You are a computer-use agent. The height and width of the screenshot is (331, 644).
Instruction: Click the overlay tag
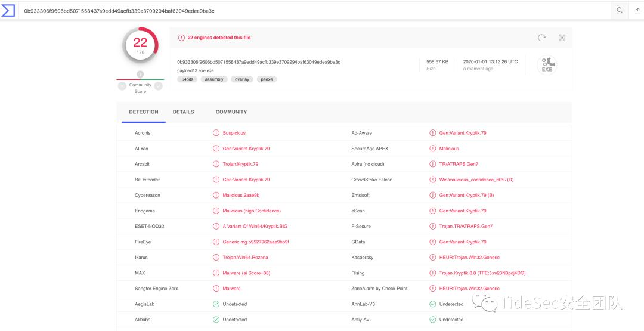pyautogui.click(x=241, y=79)
